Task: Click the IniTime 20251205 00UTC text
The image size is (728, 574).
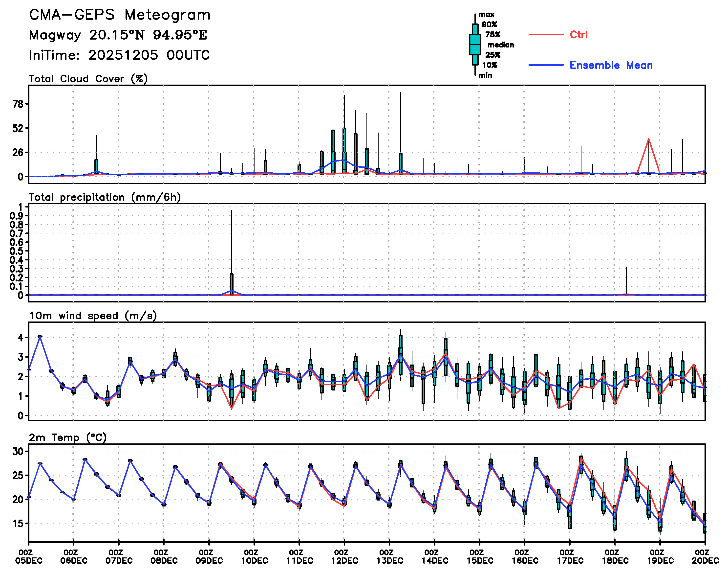Action: (119, 55)
